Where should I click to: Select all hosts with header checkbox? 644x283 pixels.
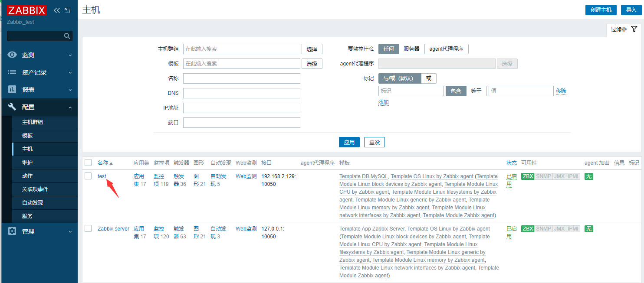coord(88,162)
